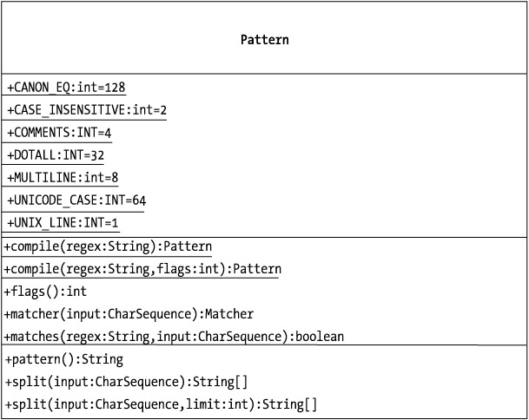
Task: Click compile method with flags parameter
Action: [142, 269]
